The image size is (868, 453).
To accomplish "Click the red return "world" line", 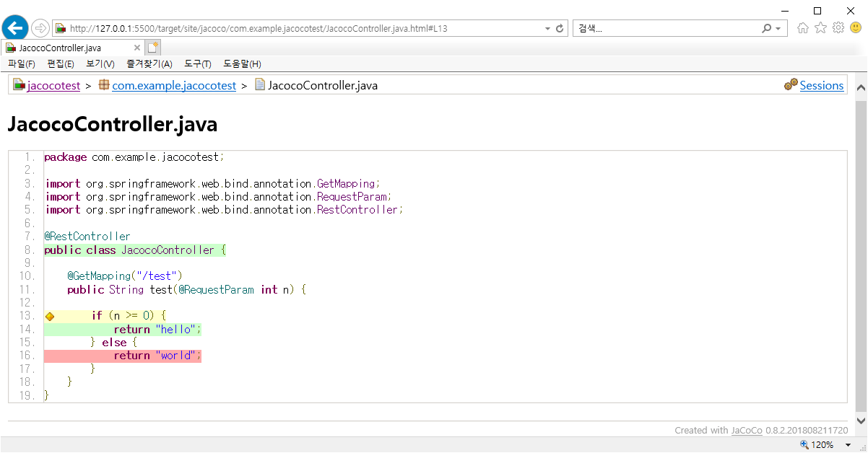I will click(123, 356).
